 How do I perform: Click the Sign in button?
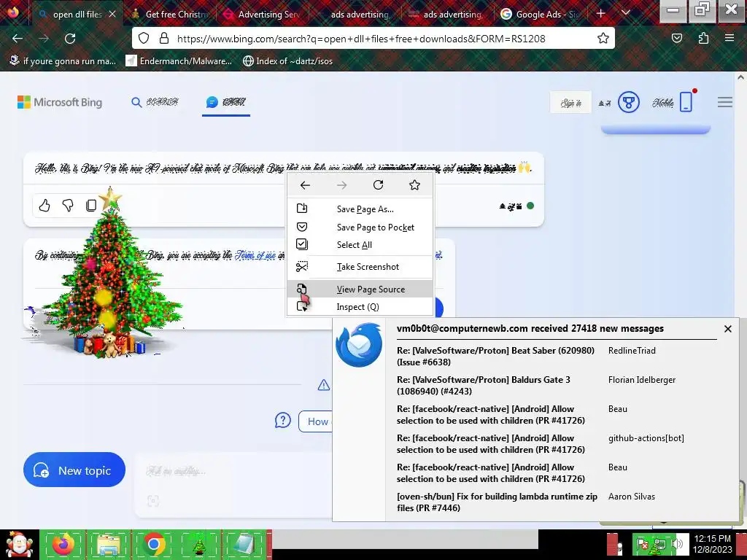click(x=570, y=102)
